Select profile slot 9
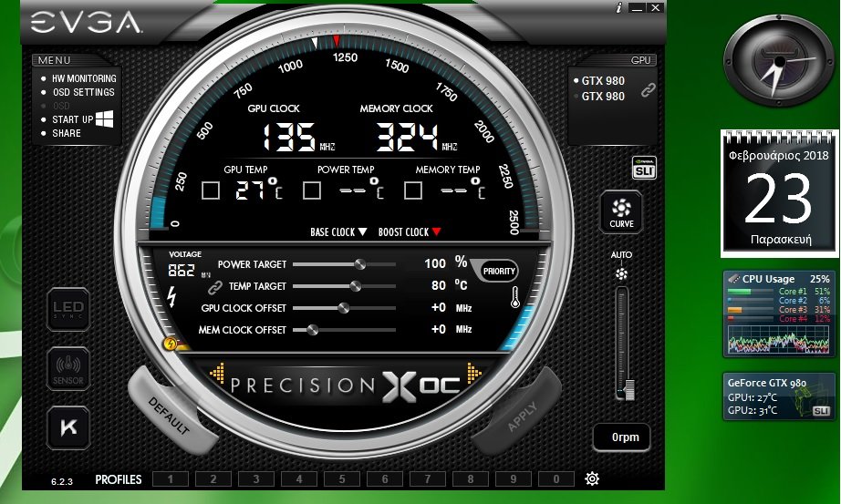 pos(514,478)
